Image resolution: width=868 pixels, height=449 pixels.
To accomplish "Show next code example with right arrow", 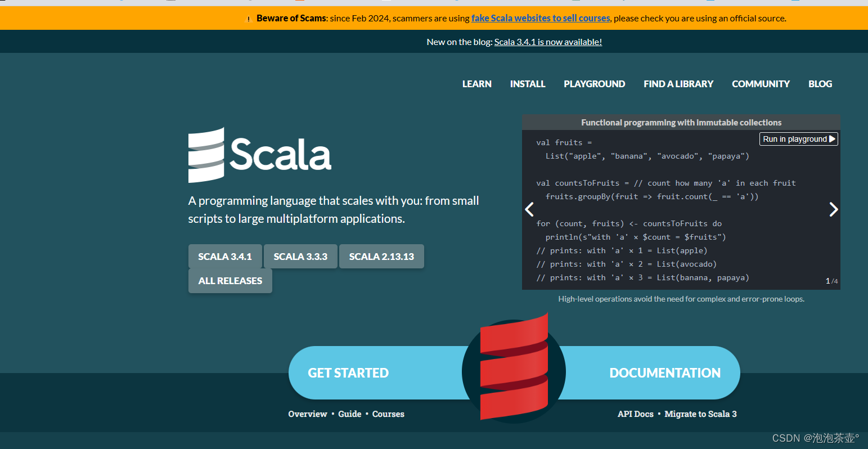I will 834,209.
